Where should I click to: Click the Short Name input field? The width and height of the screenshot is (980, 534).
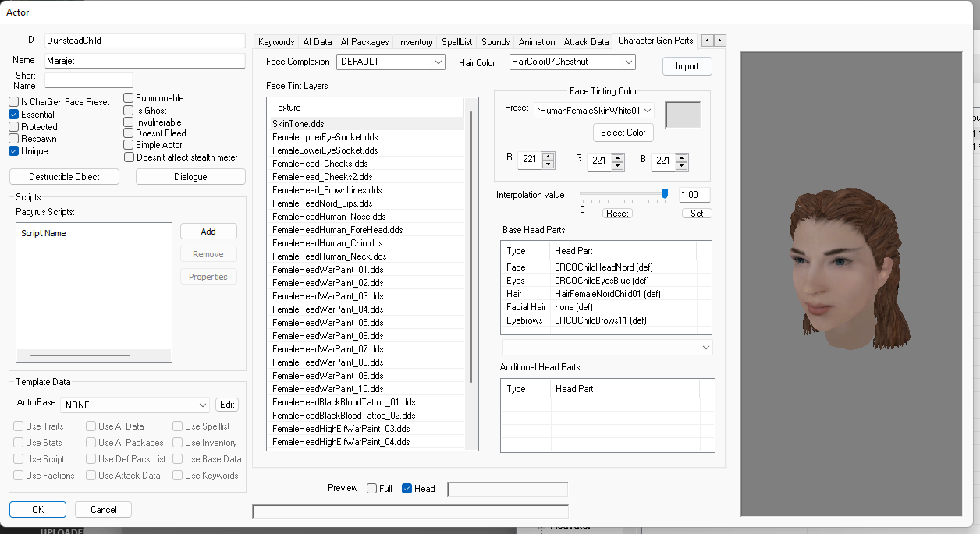point(89,80)
